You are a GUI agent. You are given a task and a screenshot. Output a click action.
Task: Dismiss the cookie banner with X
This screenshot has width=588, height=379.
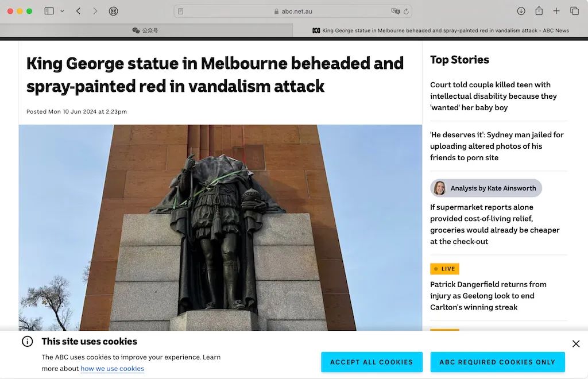coord(576,344)
